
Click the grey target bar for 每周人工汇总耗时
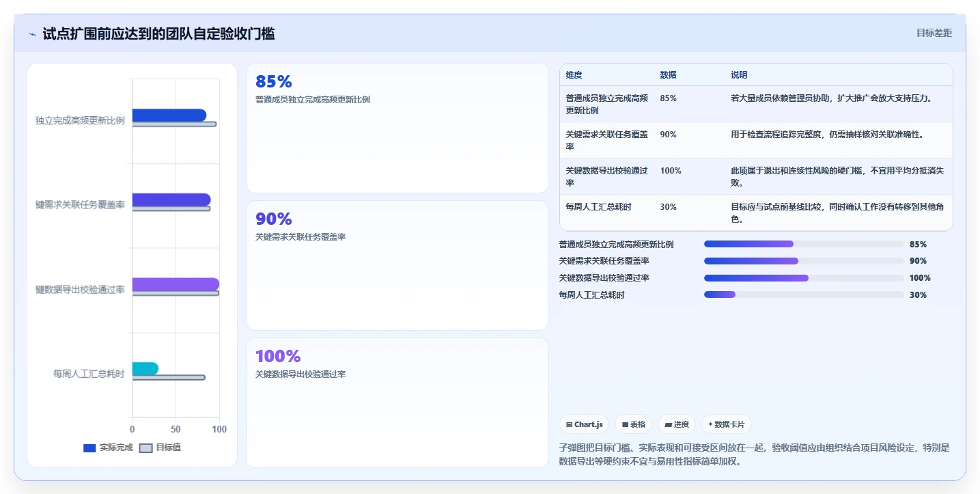pyautogui.click(x=168, y=378)
